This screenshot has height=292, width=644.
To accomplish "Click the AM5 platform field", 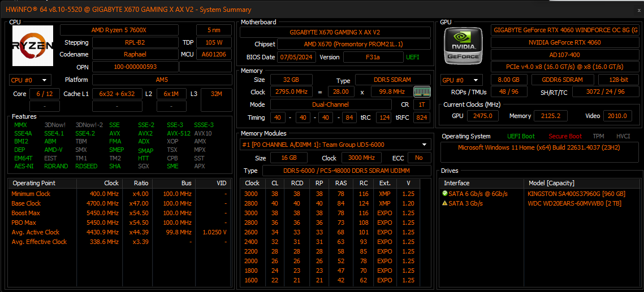I will [162, 80].
